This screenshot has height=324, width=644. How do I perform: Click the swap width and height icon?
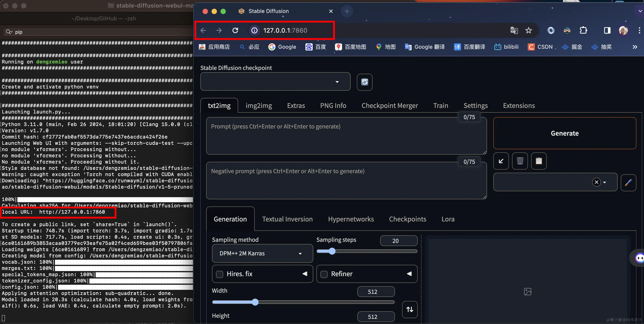[409, 309]
